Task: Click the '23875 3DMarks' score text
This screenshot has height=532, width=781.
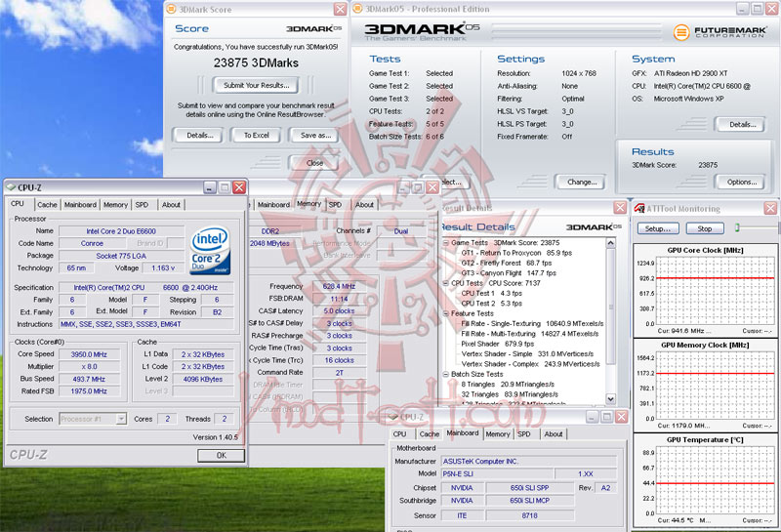Action: coord(256,62)
